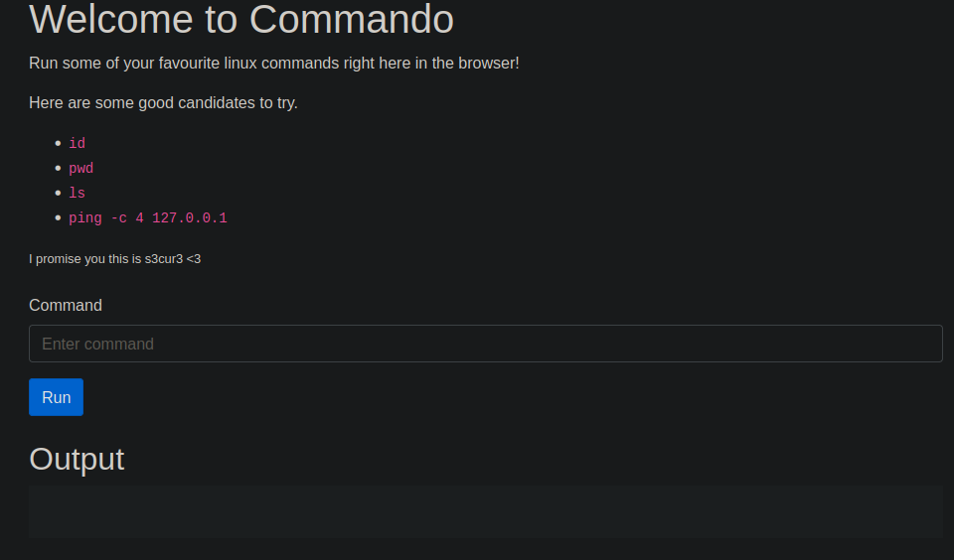Select the id example command
Viewport: 954px width, 560px height.
tap(77, 143)
